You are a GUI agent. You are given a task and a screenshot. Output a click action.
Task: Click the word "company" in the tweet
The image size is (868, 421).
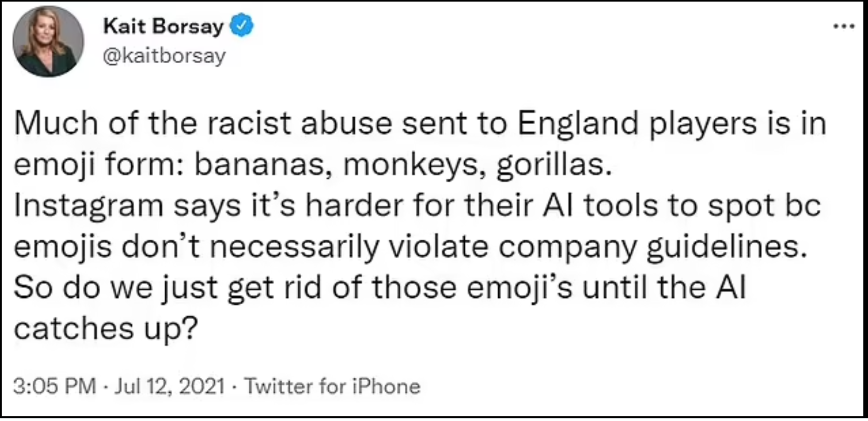(x=568, y=247)
